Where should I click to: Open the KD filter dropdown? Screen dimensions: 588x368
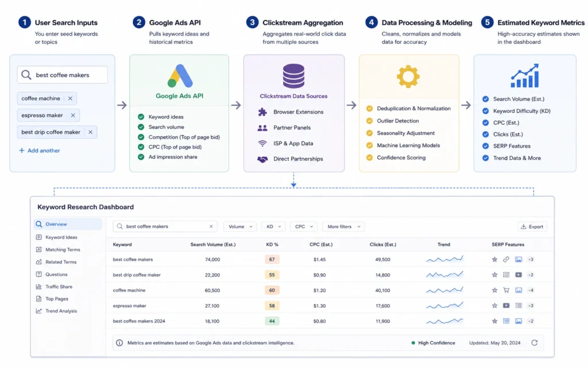click(x=273, y=227)
